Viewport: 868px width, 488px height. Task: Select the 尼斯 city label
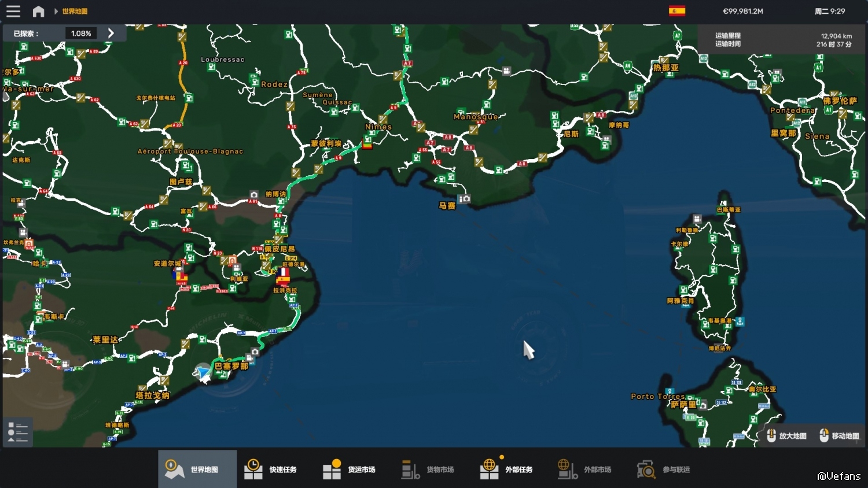[x=571, y=134]
